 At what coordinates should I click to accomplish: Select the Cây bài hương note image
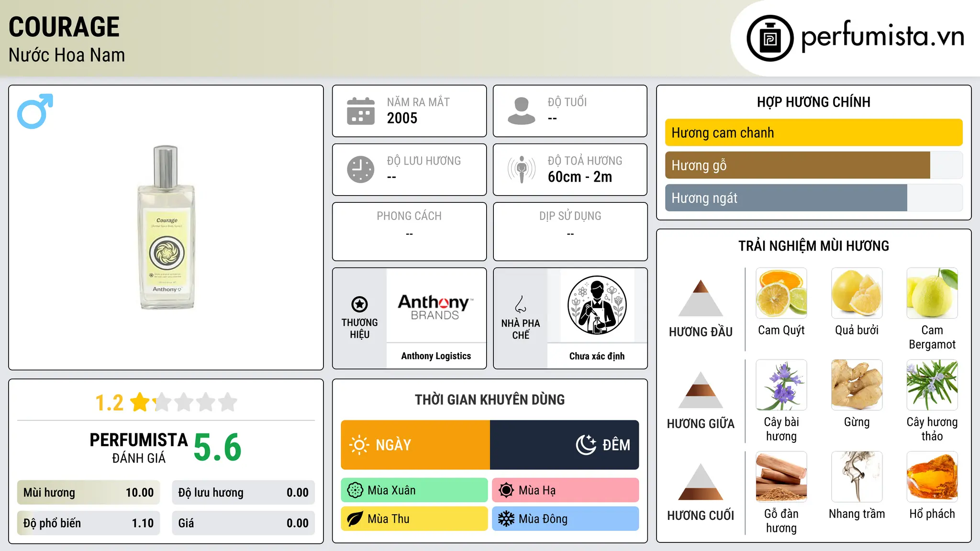click(x=781, y=385)
